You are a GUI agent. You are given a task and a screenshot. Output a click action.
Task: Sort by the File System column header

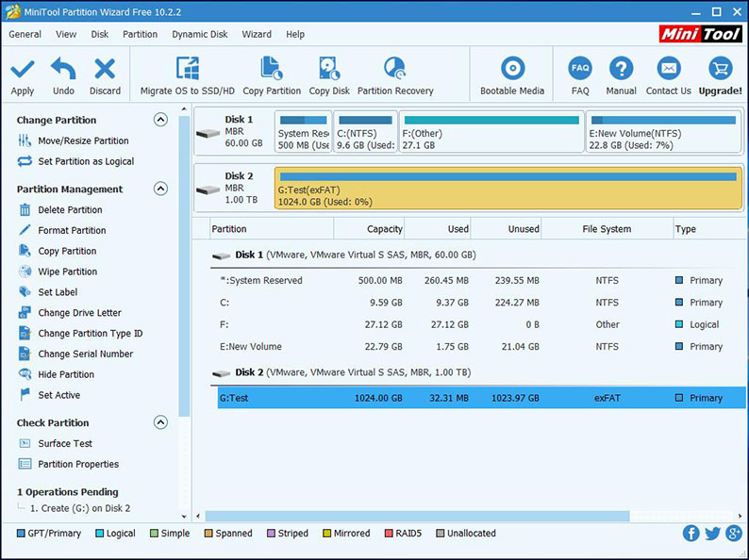pyautogui.click(x=607, y=229)
